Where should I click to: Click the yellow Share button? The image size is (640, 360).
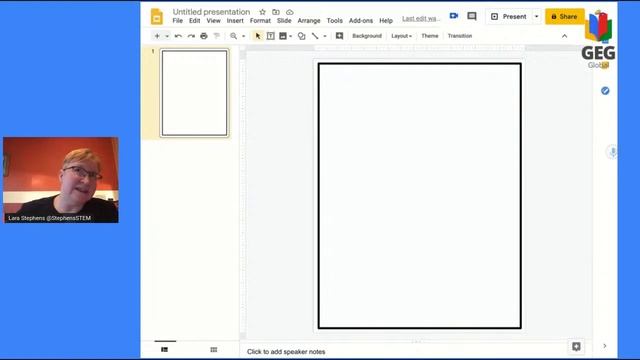pos(564,17)
